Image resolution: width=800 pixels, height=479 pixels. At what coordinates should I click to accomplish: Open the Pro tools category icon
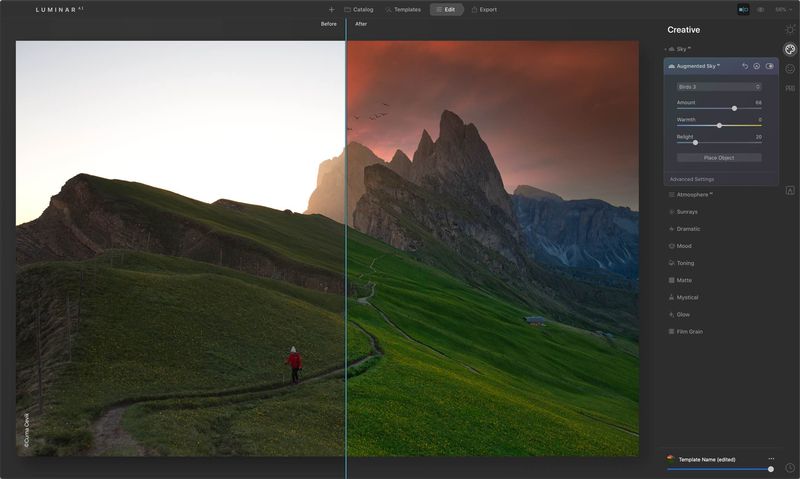coord(790,88)
